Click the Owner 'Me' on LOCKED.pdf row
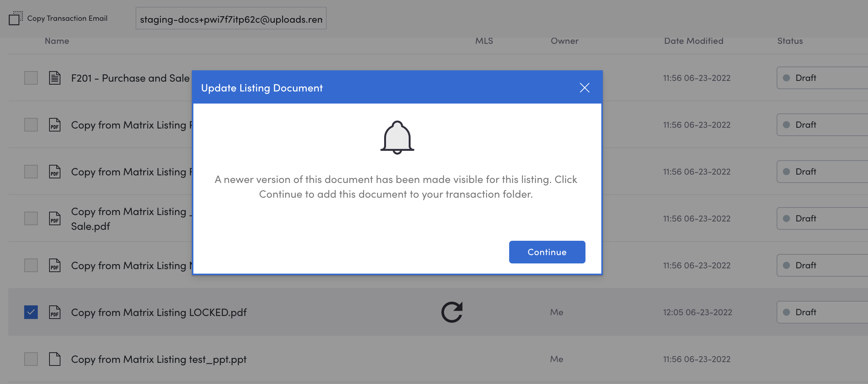The image size is (868, 384). point(556,312)
